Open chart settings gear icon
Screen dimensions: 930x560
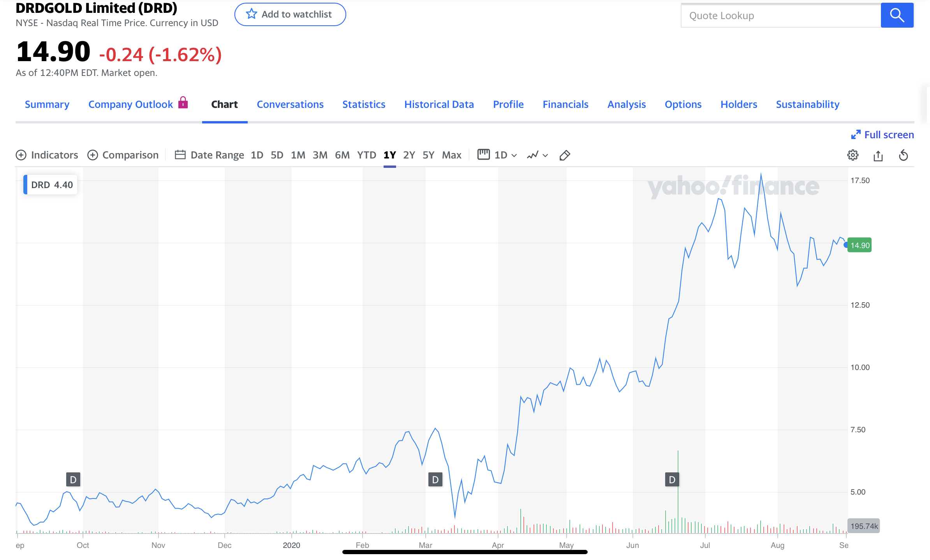coord(852,155)
